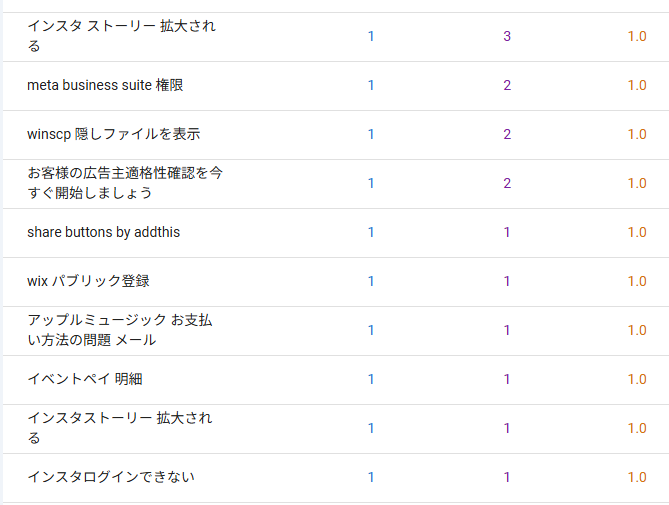Click position value in アップルミュージック row
Screen dimensions: 669x505
(x=637, y=331)
